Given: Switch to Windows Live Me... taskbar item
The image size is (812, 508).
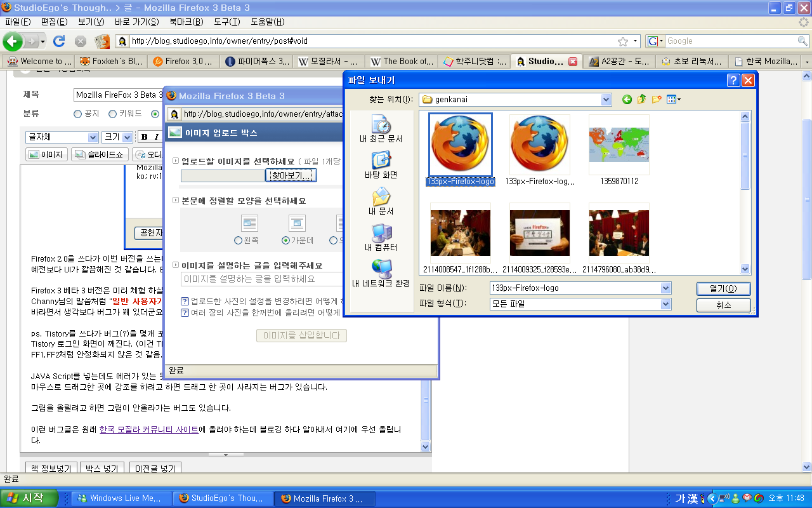Looking at the screenshot, I should pyautogui.click(x=121, y=498).
